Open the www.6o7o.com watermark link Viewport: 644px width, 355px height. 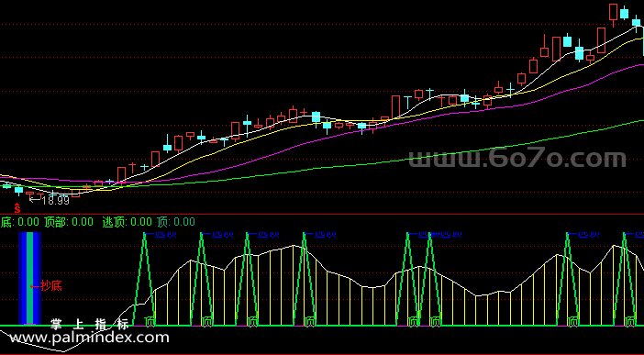tap(517, 158)
